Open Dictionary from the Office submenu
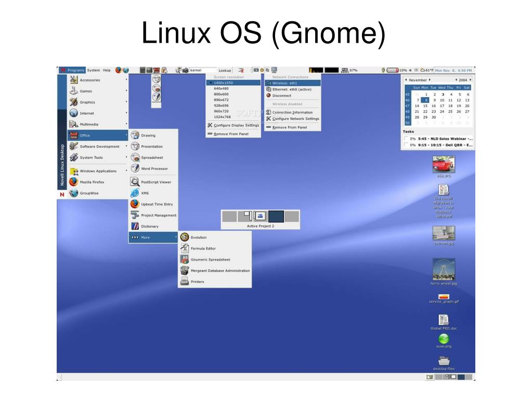This screenshot has height=399, width=532. click(153, 226)
